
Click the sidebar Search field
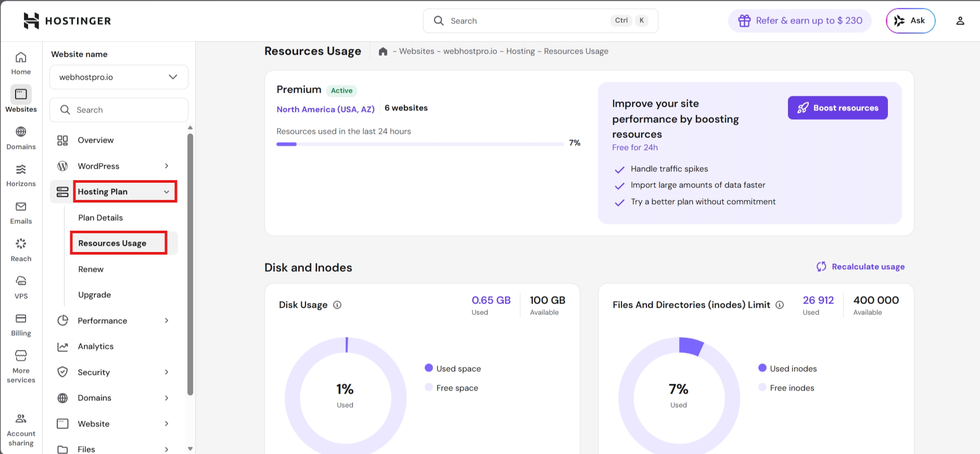(x=119, y=110)
